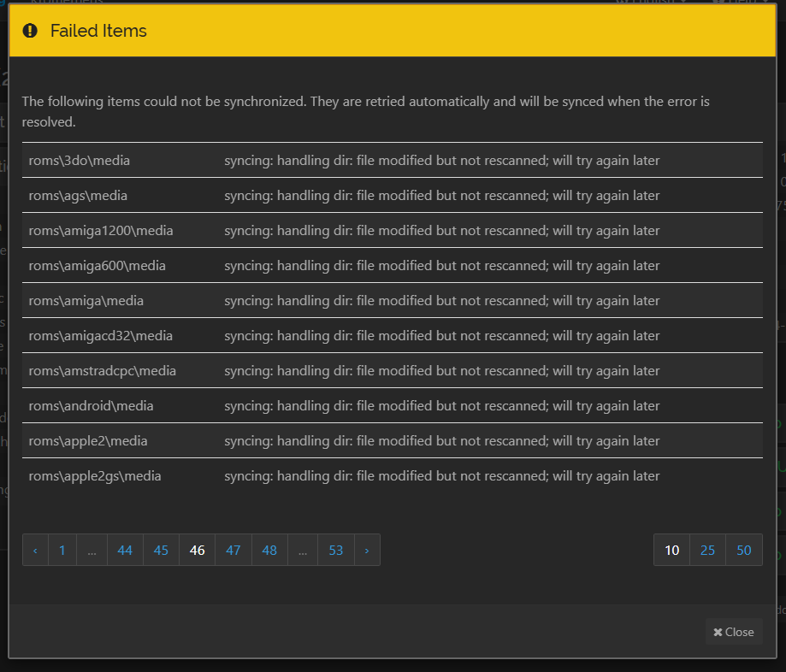Go to next page using right chevron
Viewport: 786px width, 672px height.
click(x=367, y=550)
